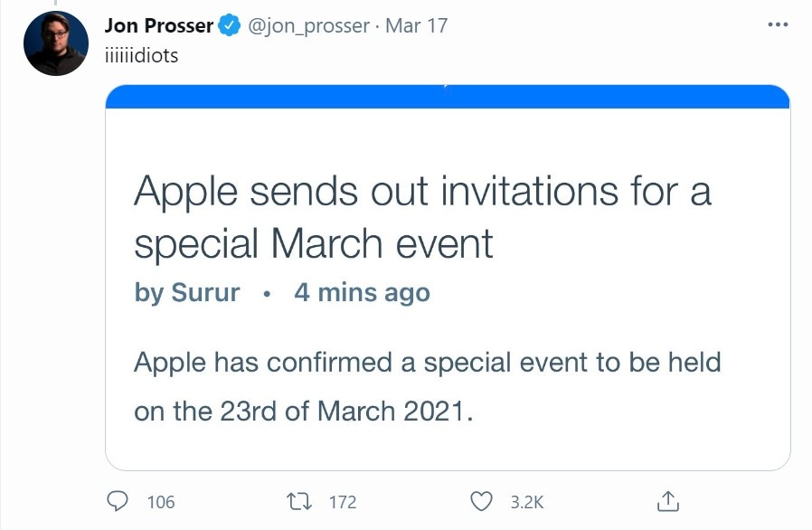
Task: Open Jon Prosser's profile picture
Action: (56, 44)
